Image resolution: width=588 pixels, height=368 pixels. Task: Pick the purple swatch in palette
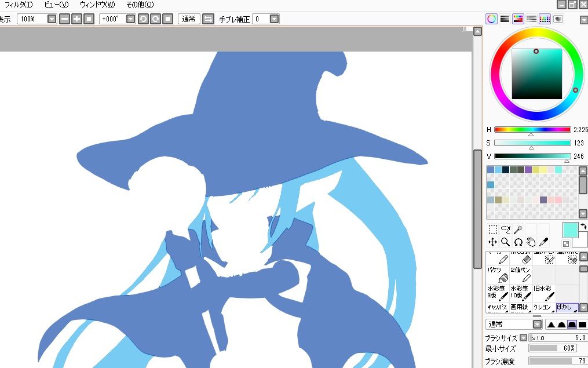pos(528,170)
